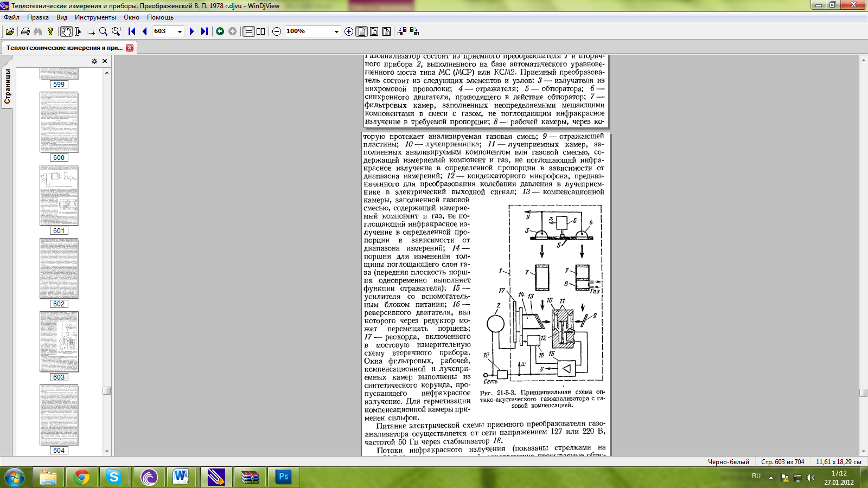This screenshot has height=488, width=868.
Task: Click the thumbnail panel scrollbar thumb
Action: [x=107, y=390]
